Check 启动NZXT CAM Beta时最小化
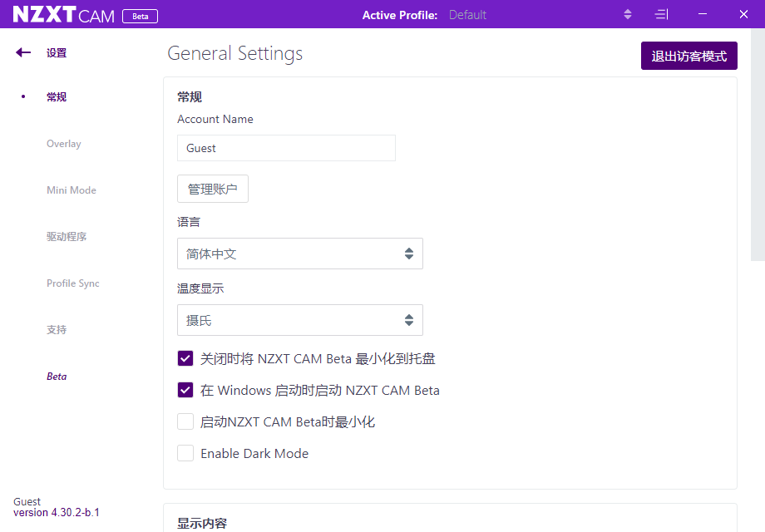 (x=185, y=421)
